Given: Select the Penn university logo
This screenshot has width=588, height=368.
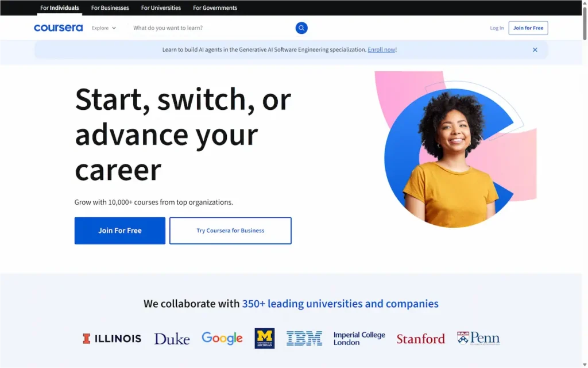Looking at the screenshot, I should tap(478, 339).
